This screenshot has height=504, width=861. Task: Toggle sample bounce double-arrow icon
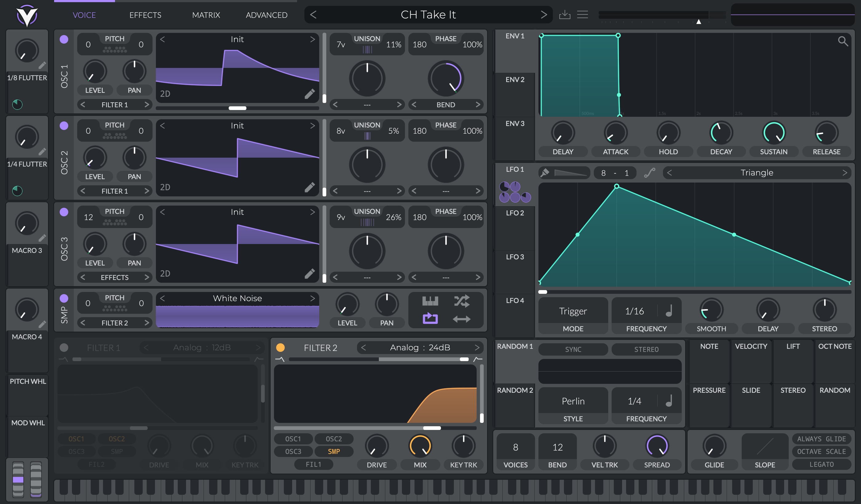462,319
